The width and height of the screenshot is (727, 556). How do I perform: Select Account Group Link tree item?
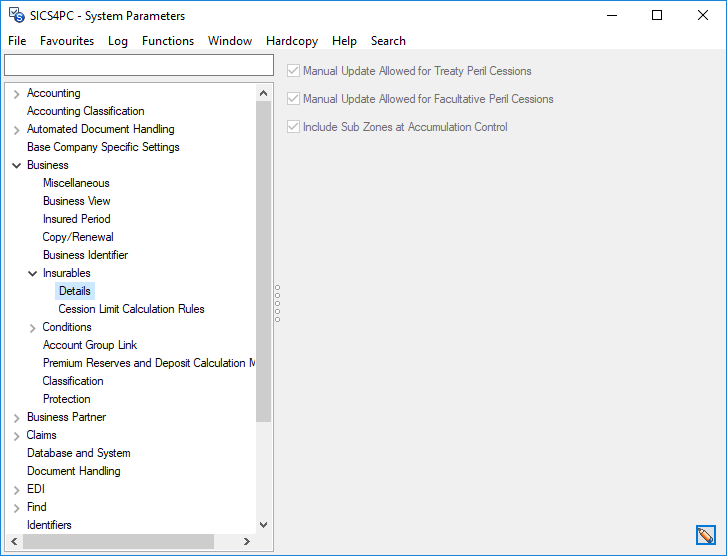point(90,345)
